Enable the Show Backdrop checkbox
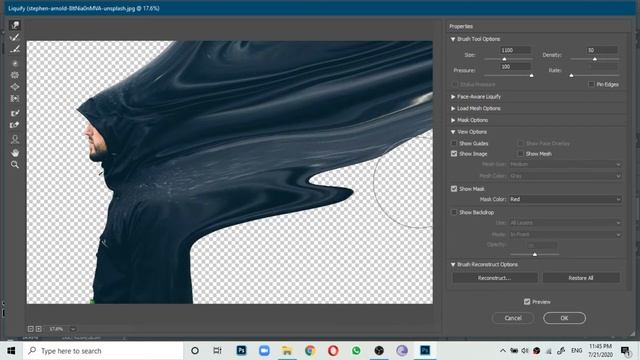Screen dimensions: 640x360 tap(454, 212)
